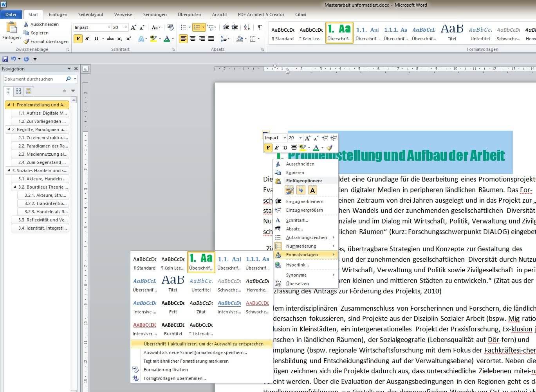Click Ausschneiden in the ribbon clipboard group
Viewport: 536px width, 392px height.
point(41,24)
